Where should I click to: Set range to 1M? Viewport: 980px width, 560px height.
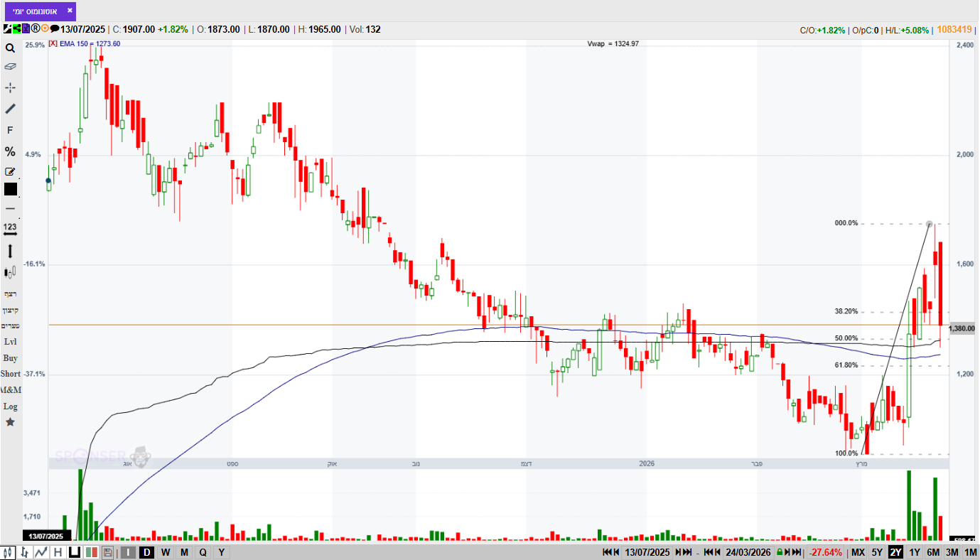(x=970, y=552)
